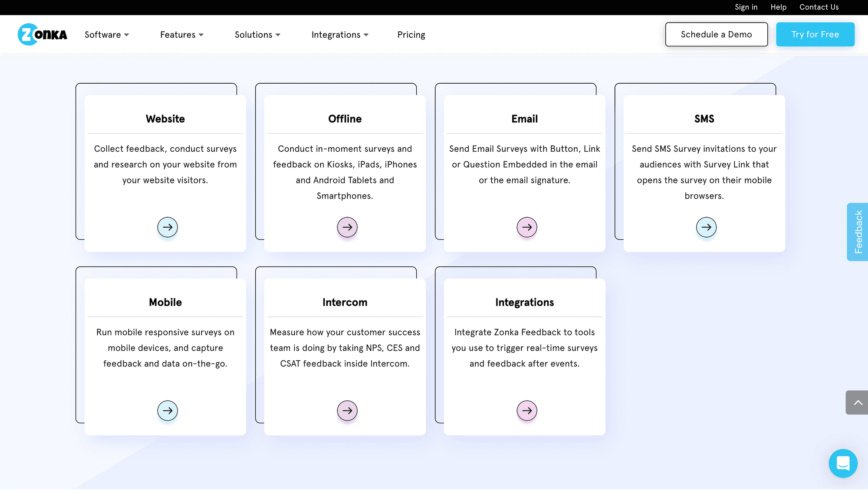This screenshot has height=490, width=868.
Task: Expand the Integrations nav dropdown
Action: (340, 35)
